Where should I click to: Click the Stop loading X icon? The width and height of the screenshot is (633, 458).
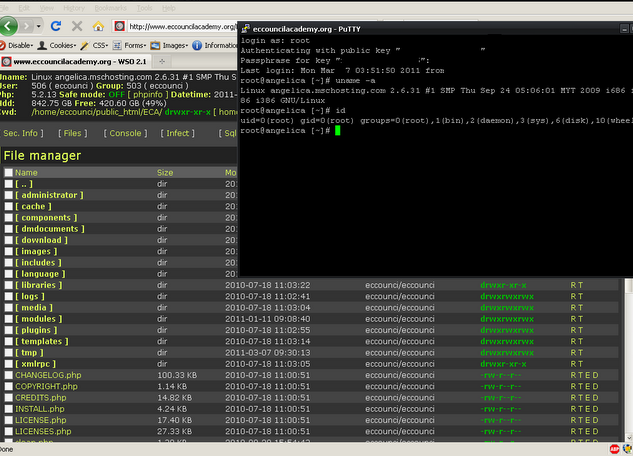[77, 27]
